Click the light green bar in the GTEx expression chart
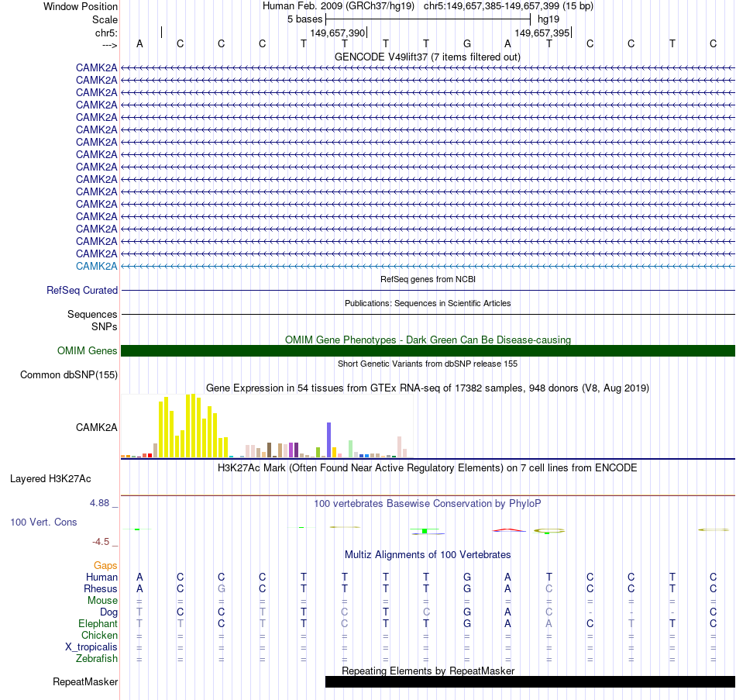Viewport: 736px width, 700px height. [351, 449]
